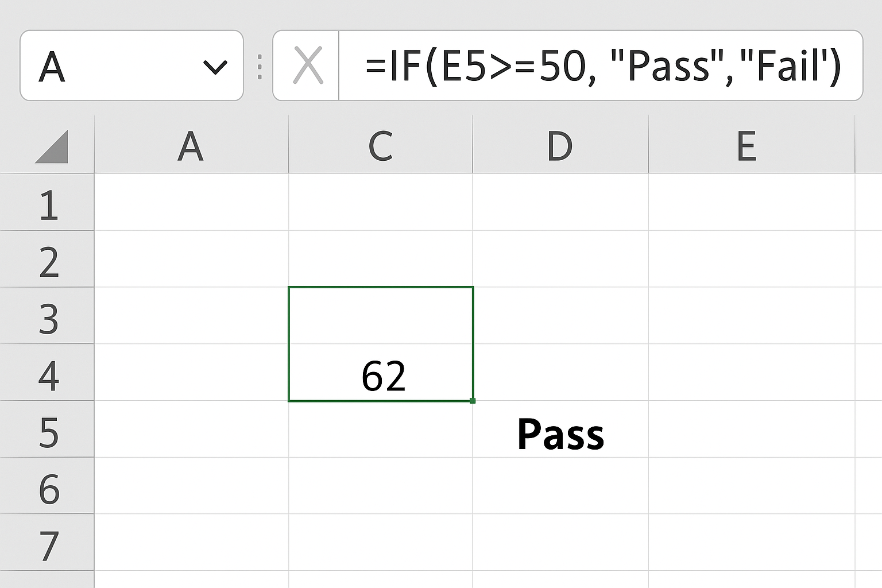Select column D header
Screen dimensions: 882x588
560,145
